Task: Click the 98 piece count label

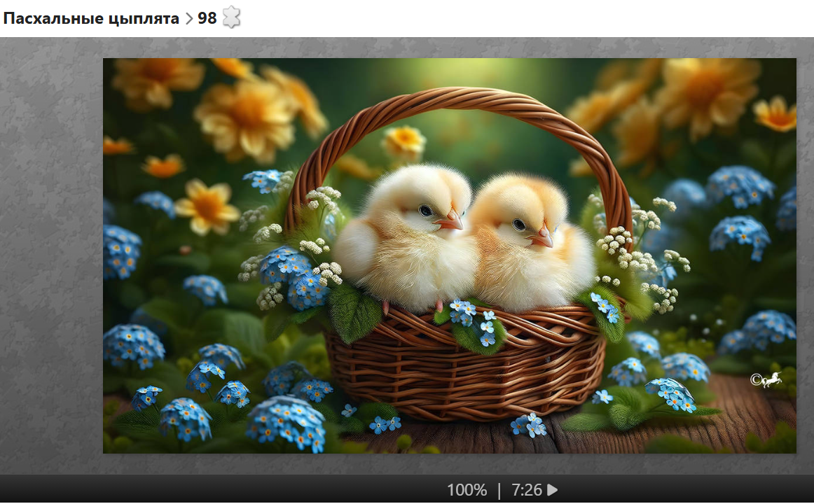Action: point(207,19)
